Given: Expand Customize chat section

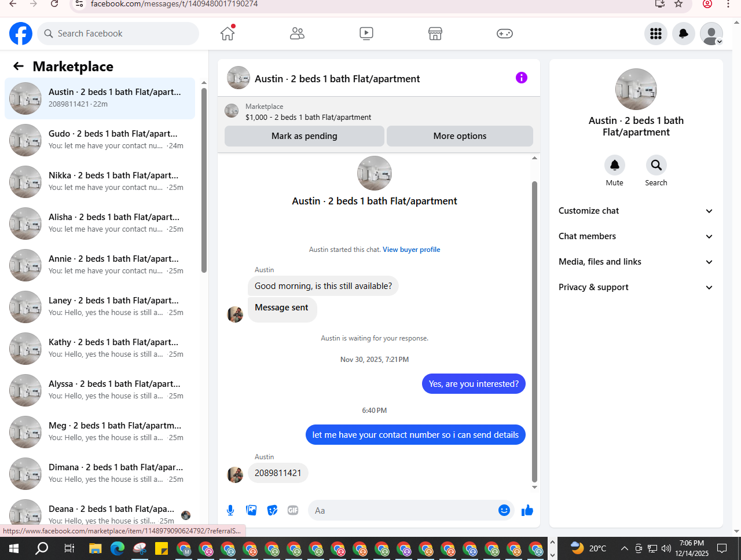Looking at the screenshot, I should (636, 211).
